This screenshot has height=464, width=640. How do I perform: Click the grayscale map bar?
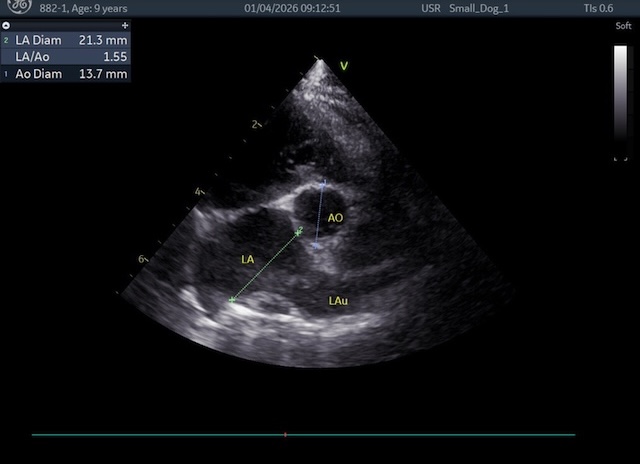tap(620, 100)
